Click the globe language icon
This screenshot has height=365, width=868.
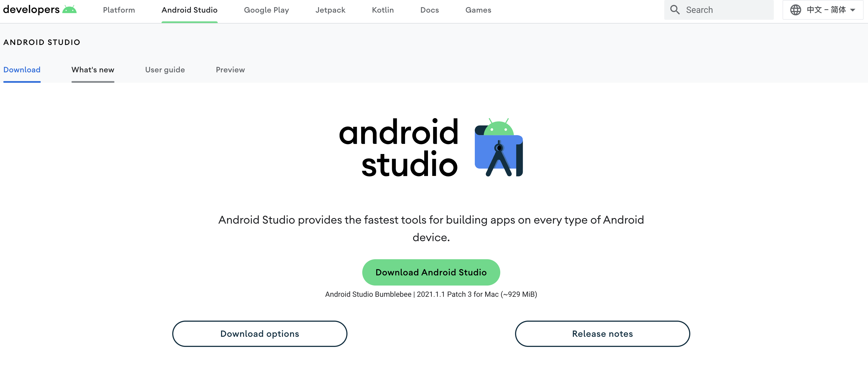[x=795, y=10]
